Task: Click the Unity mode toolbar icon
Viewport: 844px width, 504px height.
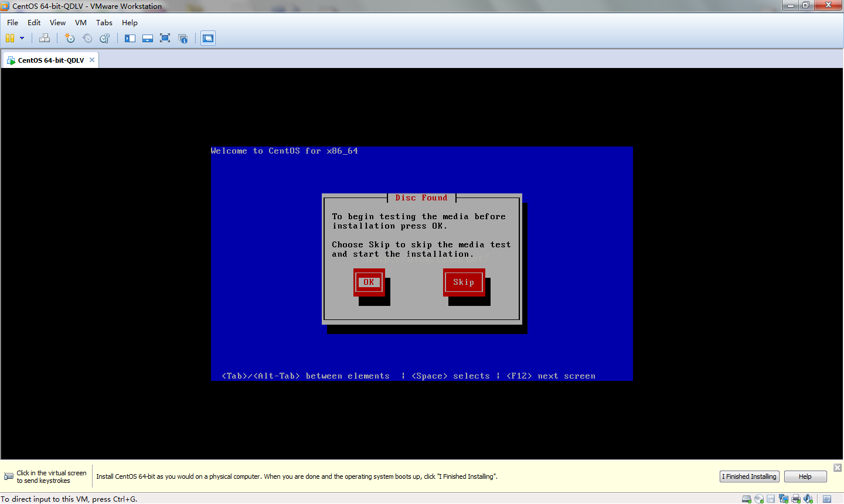Action: (183, 38)
